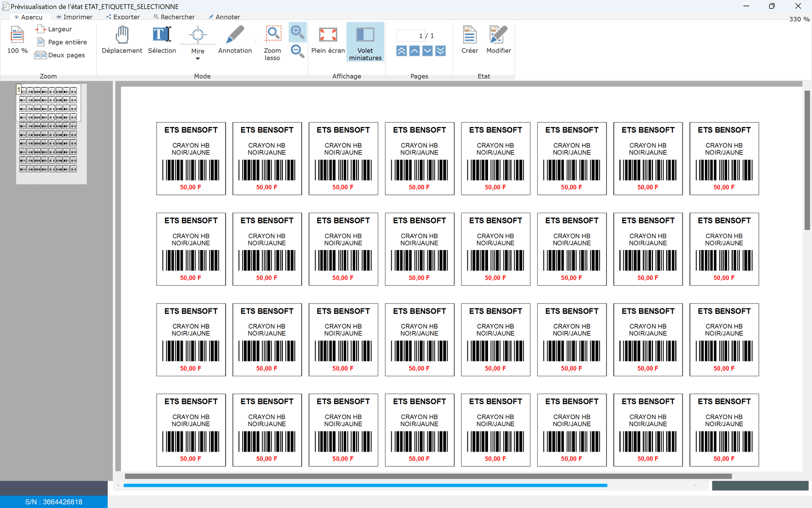Activate the Zoom lasso tool
The width and height of the screenshot is (812, 508).
pos(272,42)
